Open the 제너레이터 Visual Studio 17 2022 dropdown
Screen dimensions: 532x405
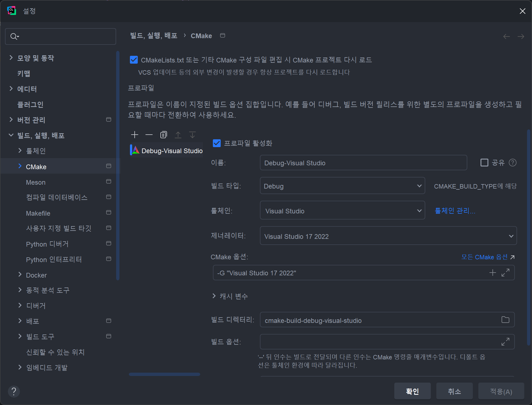point(388,236)
